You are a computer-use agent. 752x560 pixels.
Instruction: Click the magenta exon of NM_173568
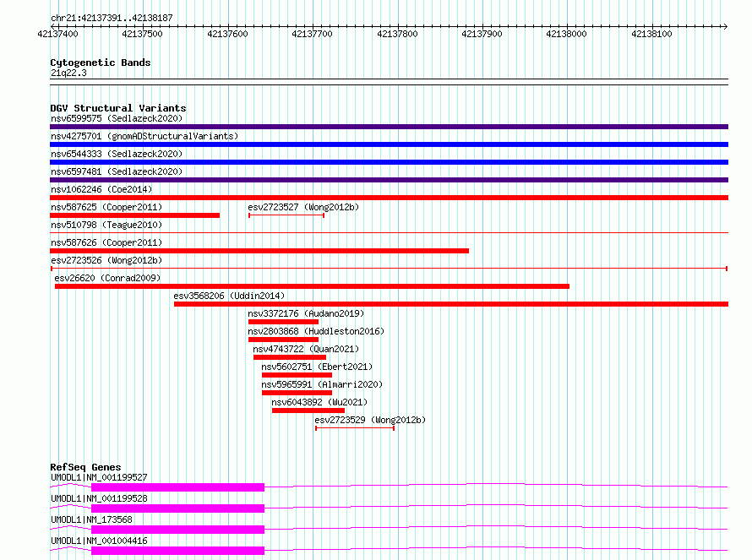pos(178,530)
